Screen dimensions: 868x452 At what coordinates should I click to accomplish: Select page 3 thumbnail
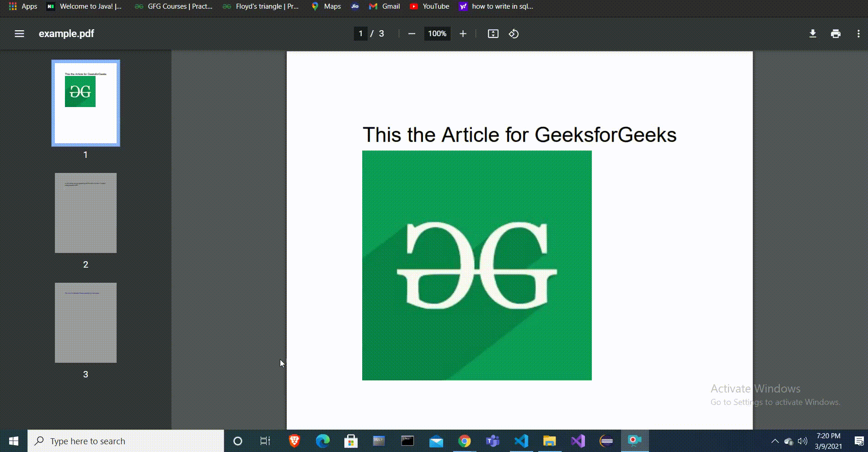[x=86, y=323]
